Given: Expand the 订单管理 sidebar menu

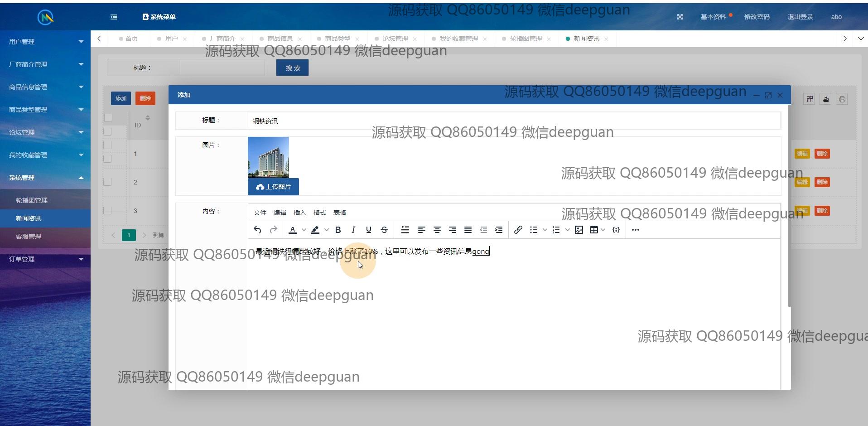Looking at the screenshot, I should (x=45, y=259).
